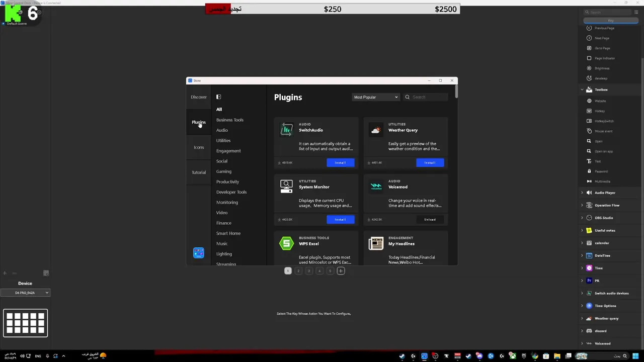The image size is (644, 362).
Task: Expand the discord group
Action: tap(582, 331)
